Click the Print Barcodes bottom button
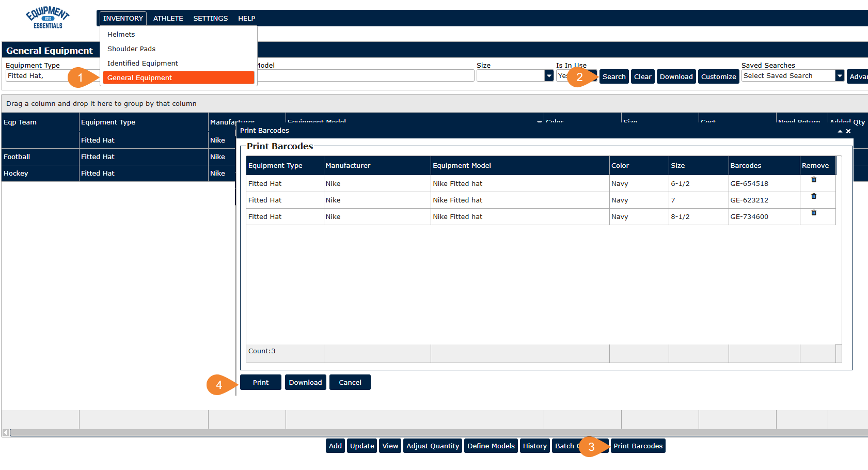The image size is (868, 470). tap(638, 446)
